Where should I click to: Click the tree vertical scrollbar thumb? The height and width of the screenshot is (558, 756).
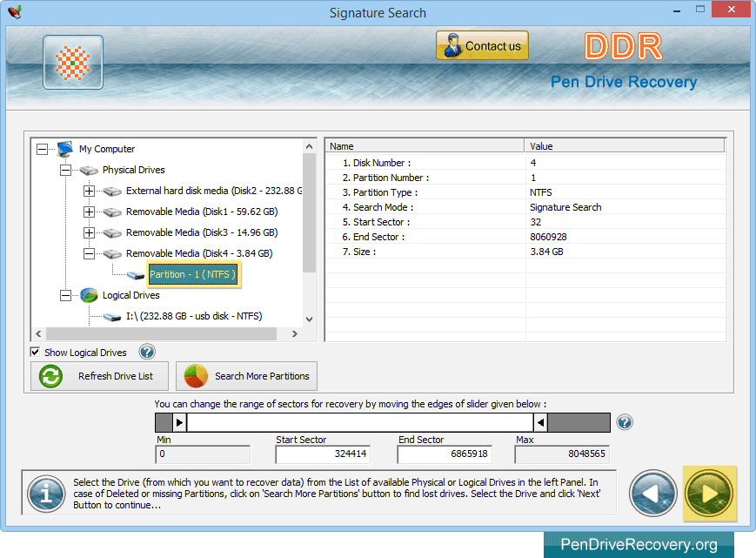309,213
